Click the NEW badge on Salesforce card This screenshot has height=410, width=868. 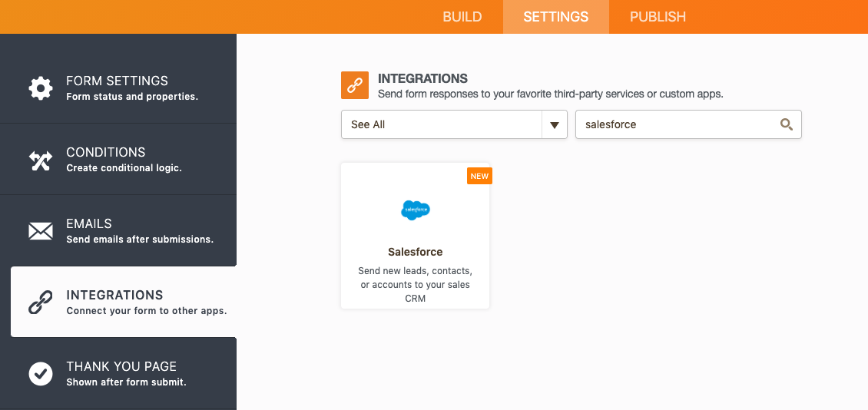(479, 176)
